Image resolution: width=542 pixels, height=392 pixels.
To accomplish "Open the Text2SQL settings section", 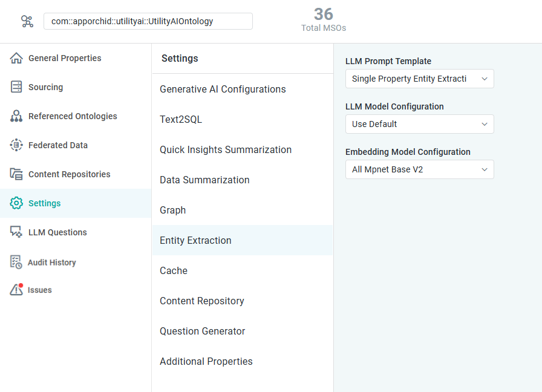I will [181, 119].
